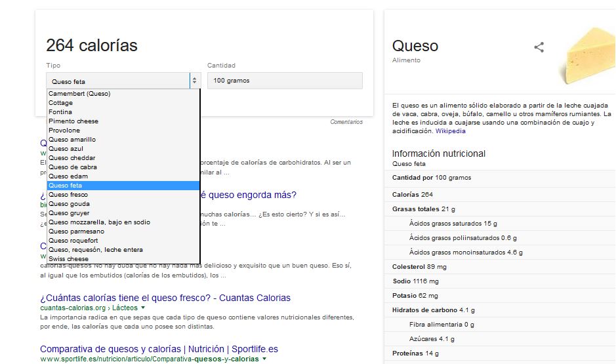Open the Cantidad 100 gramos selector
This screenshot has height=364, width=616.
tap(285, 81)
